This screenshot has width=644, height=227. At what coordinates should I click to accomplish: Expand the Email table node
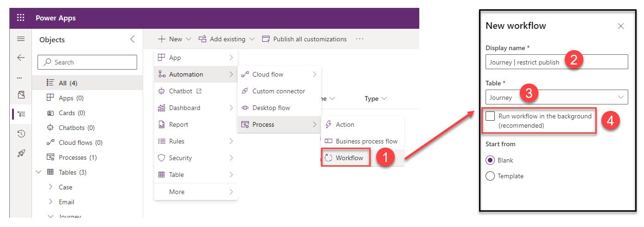[51, 202]
